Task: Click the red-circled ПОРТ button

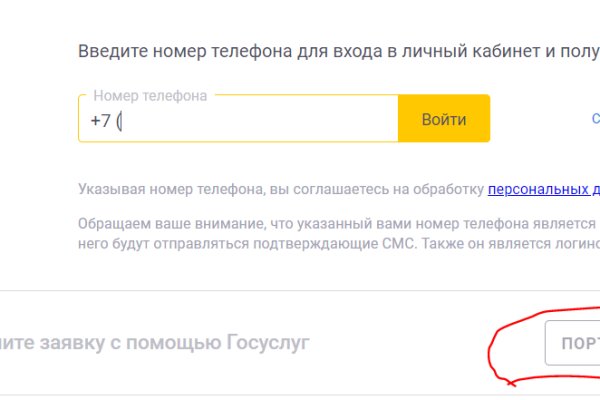Action: click(574, 344)
